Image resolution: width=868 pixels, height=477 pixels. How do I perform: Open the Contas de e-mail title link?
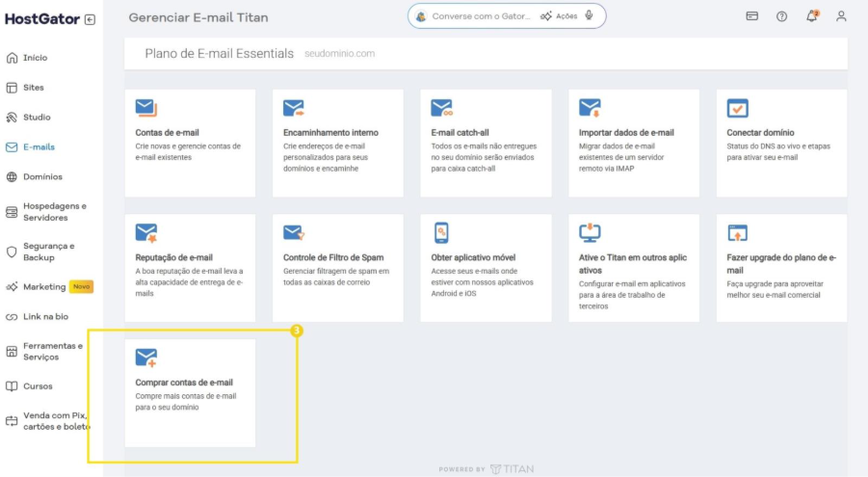click(167, 133)
